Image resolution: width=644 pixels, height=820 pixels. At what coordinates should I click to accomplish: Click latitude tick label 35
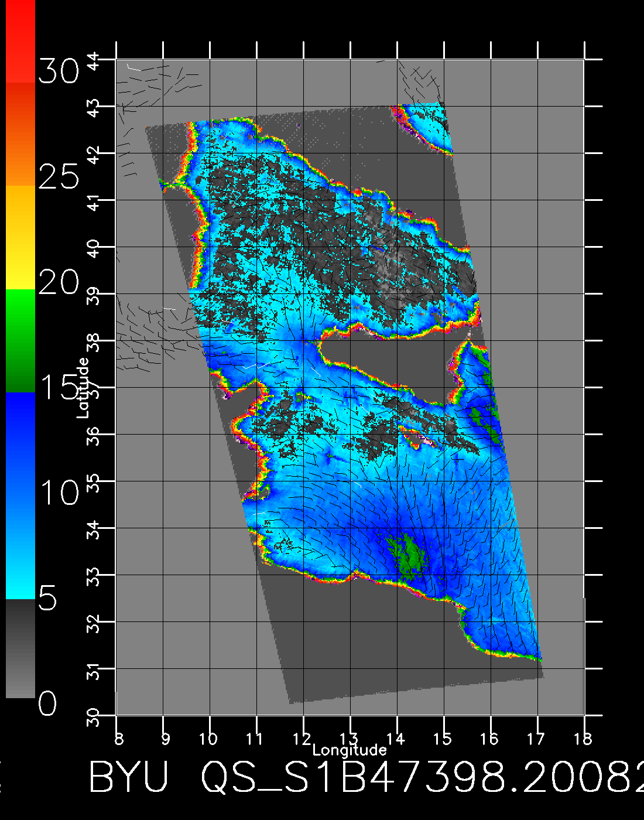coord(94,482)
